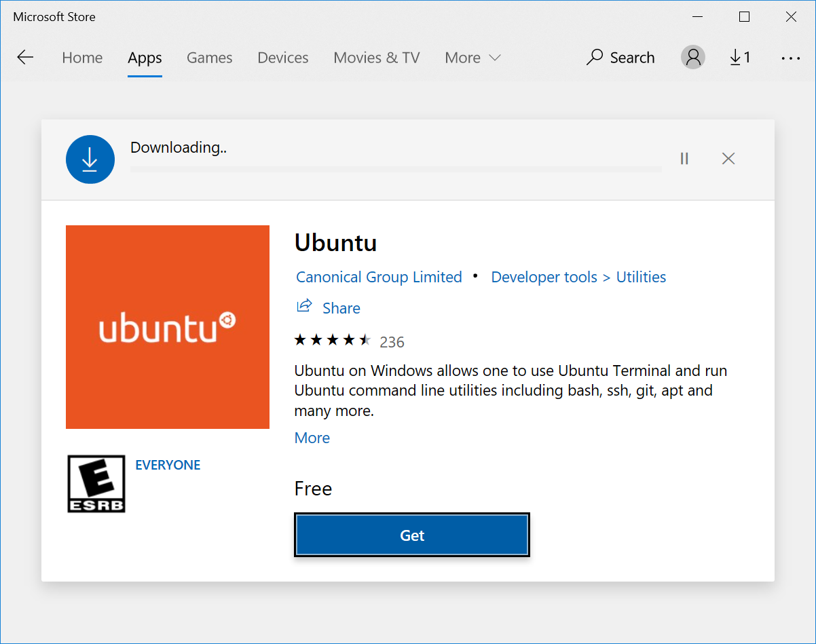This screenshot has height=644, width=816.
Task: Expand description with the More link
Action: 312,438
